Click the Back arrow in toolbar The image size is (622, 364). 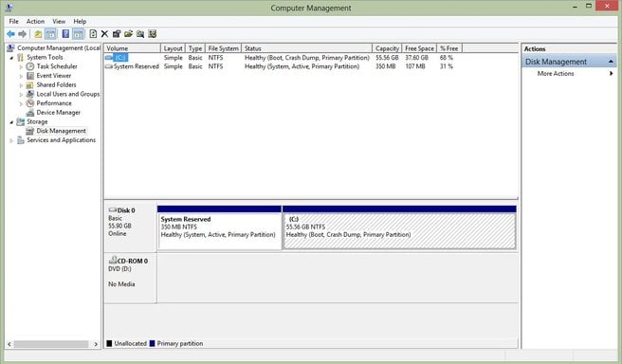[10, 34]
